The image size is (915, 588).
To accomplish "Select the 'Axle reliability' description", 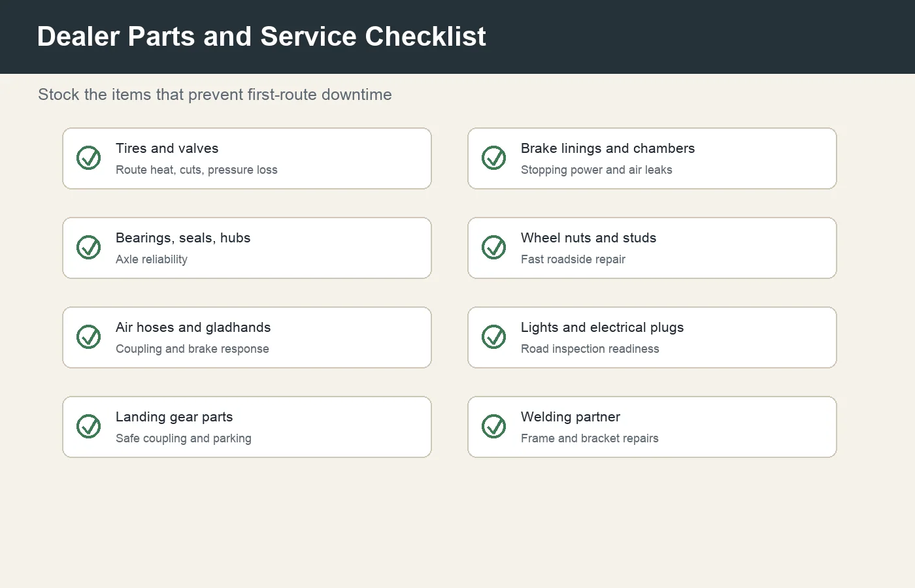I will pos(152,259).
